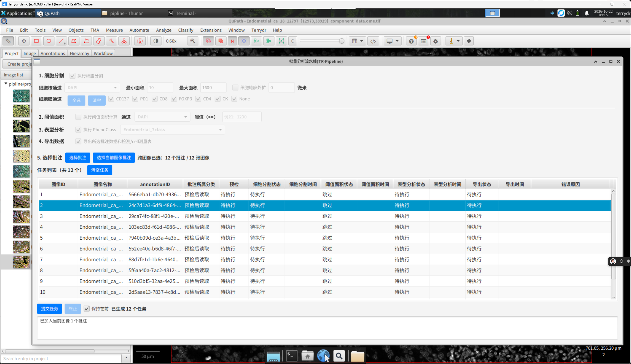Screen dimensions: 631x364
Task: Open threshold channel DAPI dropdown
Action: tap(162, 117)
